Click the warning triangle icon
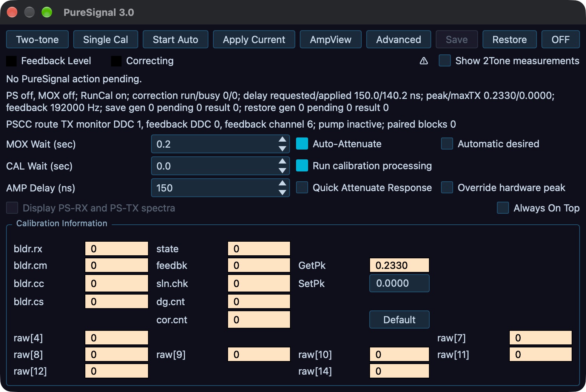The height and width of the screenshot is (392, 586). click(424, 61)
